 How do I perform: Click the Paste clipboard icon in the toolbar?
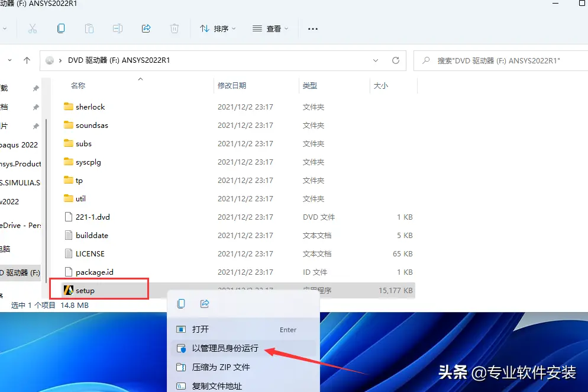point(89,28)
